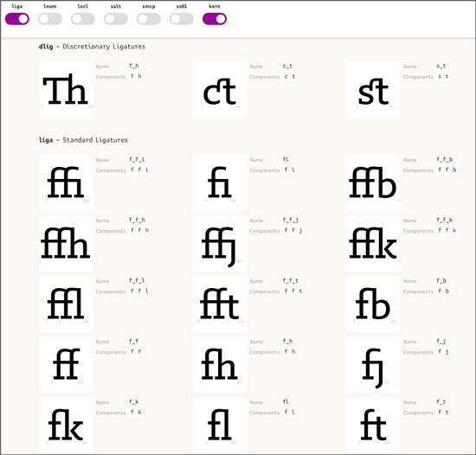Click the 'dlig – Discretionary Ligatures' heading
Image resolution: width=476 pixels, height=455 pixels.
[x=92, y=47]
